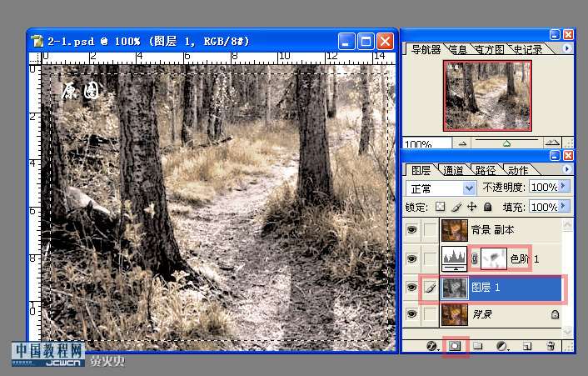
Task: Switch to the 动作 tab
Action: click(x=518, y=170)
